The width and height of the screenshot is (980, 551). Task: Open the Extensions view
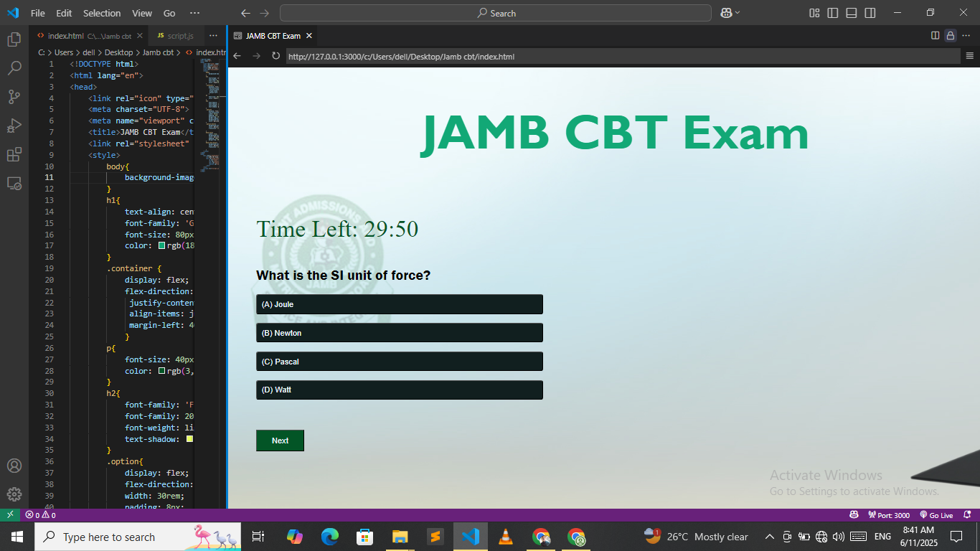(14, 154)
